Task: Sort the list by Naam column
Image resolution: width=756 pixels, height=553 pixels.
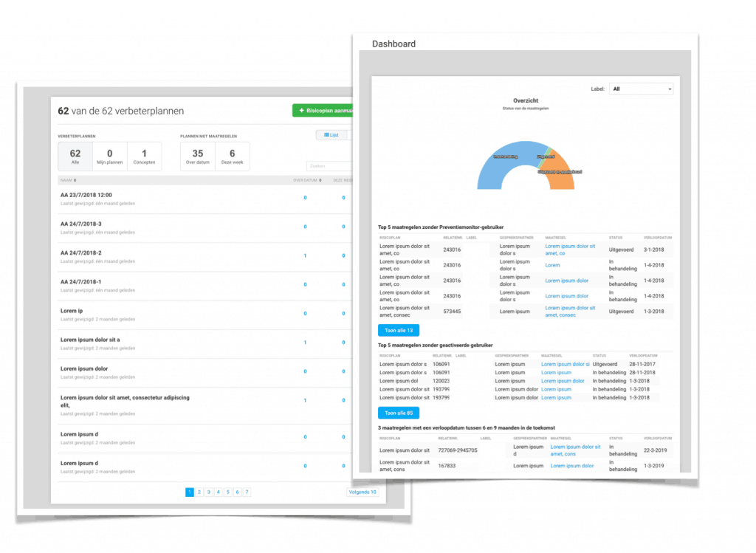Action: point(72,179)
